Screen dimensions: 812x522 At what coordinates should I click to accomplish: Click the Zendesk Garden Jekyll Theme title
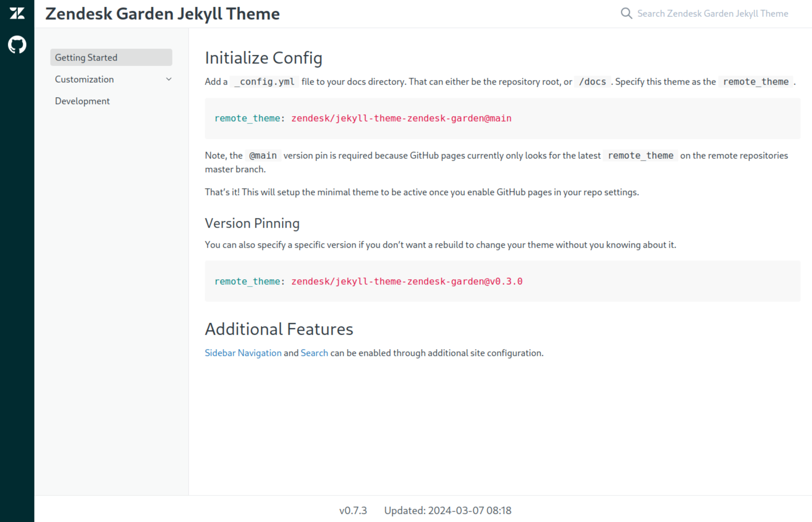[x=163, y=13]
